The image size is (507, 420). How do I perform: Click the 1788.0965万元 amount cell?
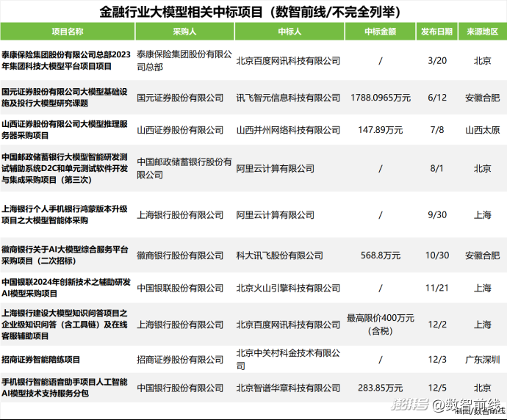pyautogui.click(x=381, y=98)
